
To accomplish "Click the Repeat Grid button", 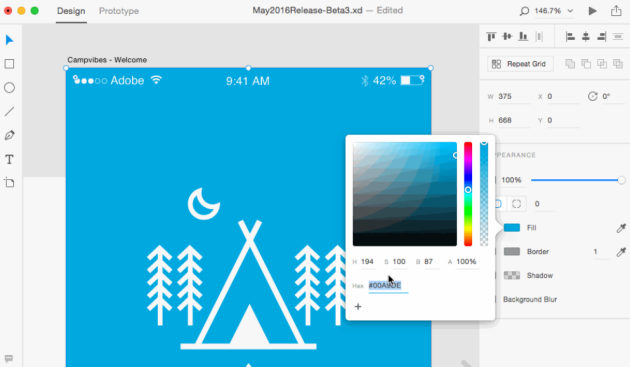I will [x=520, y=64].
